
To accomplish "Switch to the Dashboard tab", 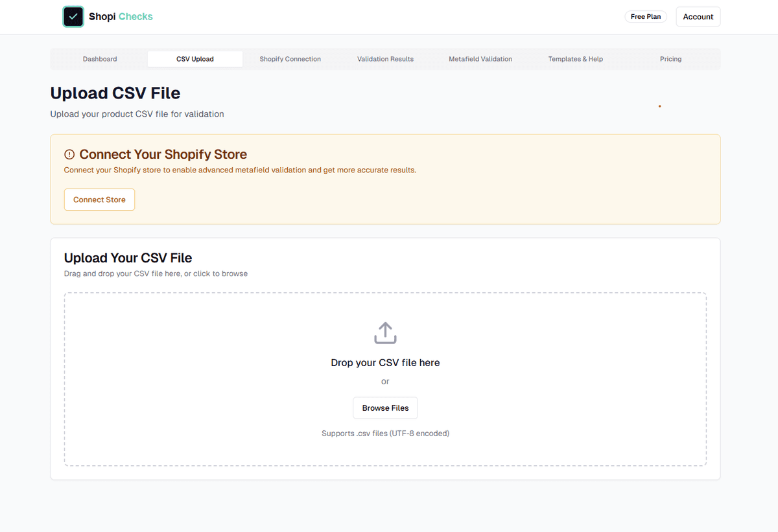I will pos(100,59).
